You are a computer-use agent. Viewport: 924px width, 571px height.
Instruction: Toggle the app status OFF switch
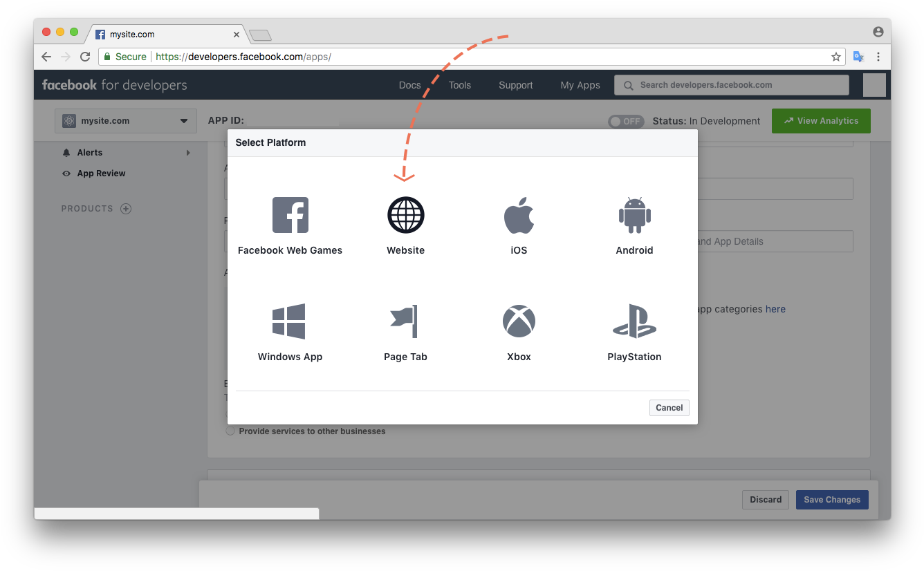(625, 122)
